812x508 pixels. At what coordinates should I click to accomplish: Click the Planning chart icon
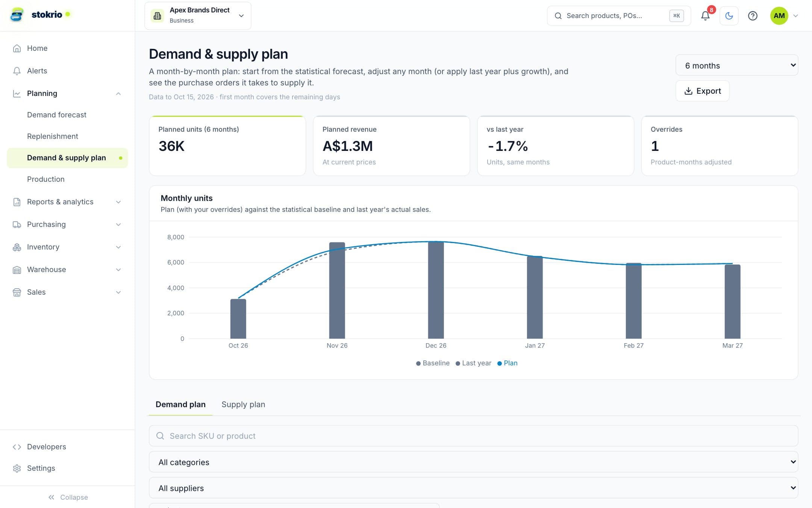(17, 93)
